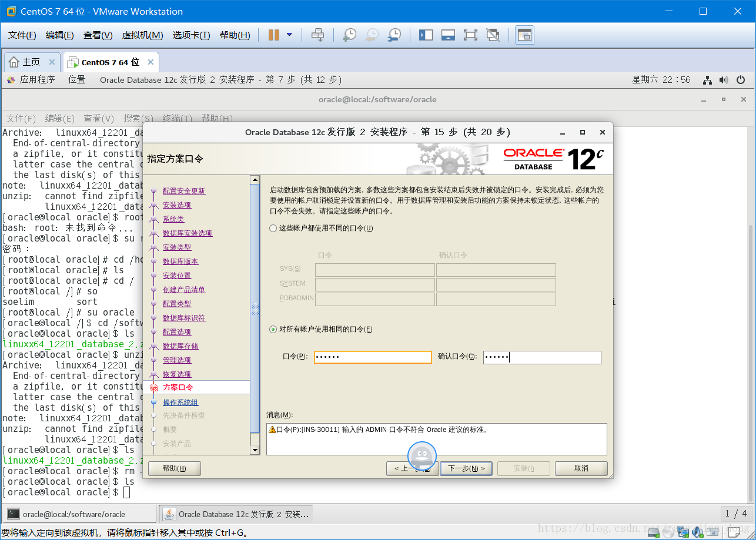
Task: Toggle the thumbnail bar view
Action: click(448, 35)
